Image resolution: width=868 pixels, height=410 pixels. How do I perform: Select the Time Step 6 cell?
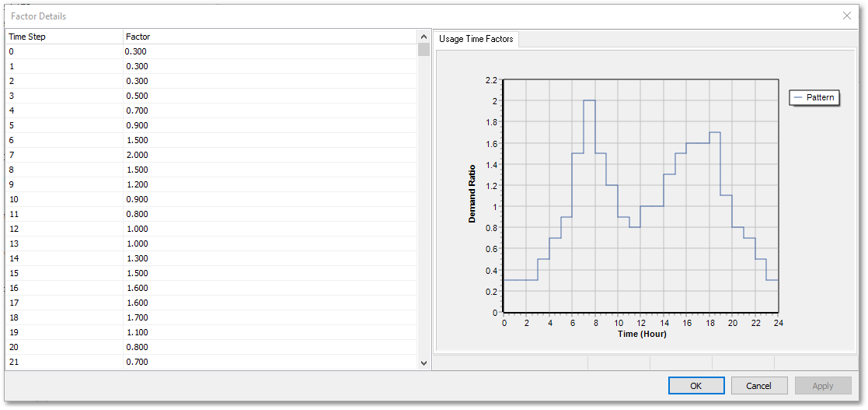pos(64,140)
